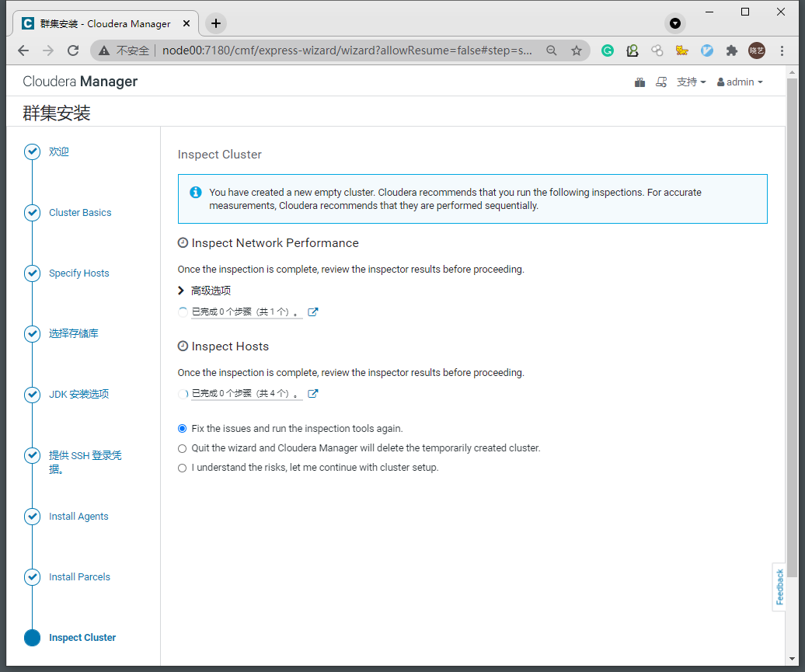Open the Extensions puzzle piece menu
The width and height of the screenshot is (805, 672).
pos(732,50)
